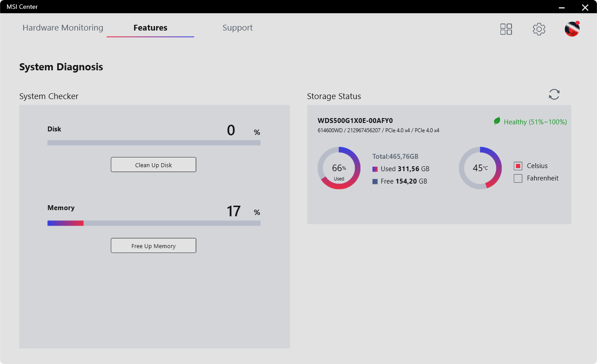Click the user profile avatar
The image size is (597, 364).
point(572,29)
